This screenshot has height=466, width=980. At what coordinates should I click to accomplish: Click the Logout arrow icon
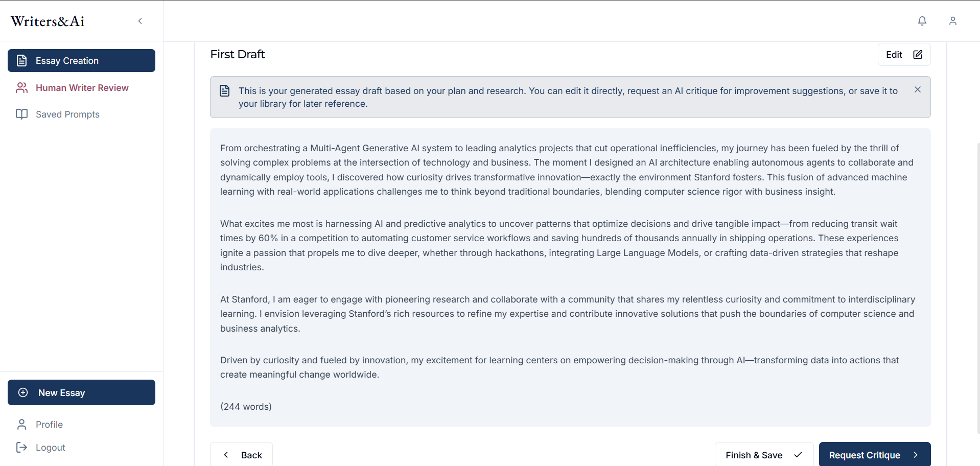pyautogui.click(x=21, y=448)
